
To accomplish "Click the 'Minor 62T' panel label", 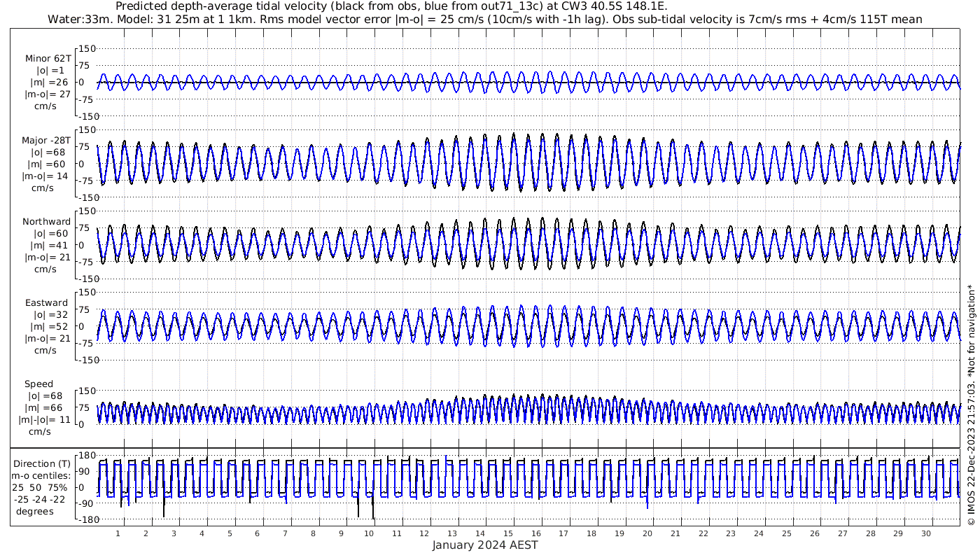I will (48, 58).
